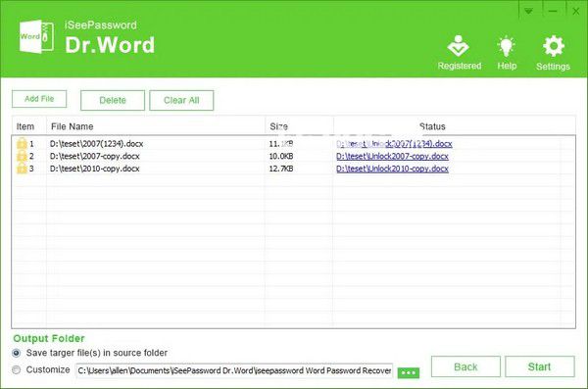The width and height of the screenshot is (588, 389).
Task: Click the Status column header
Action: 455,126
